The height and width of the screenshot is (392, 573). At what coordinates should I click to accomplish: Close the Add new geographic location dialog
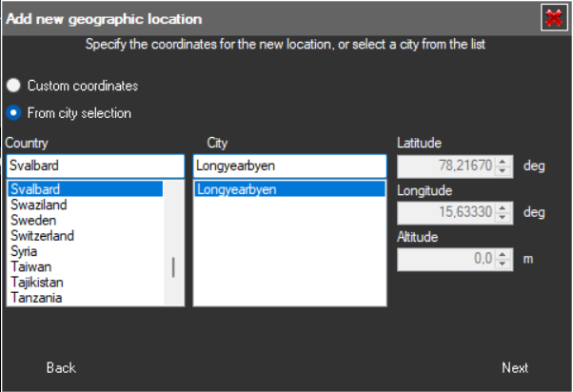554,17
